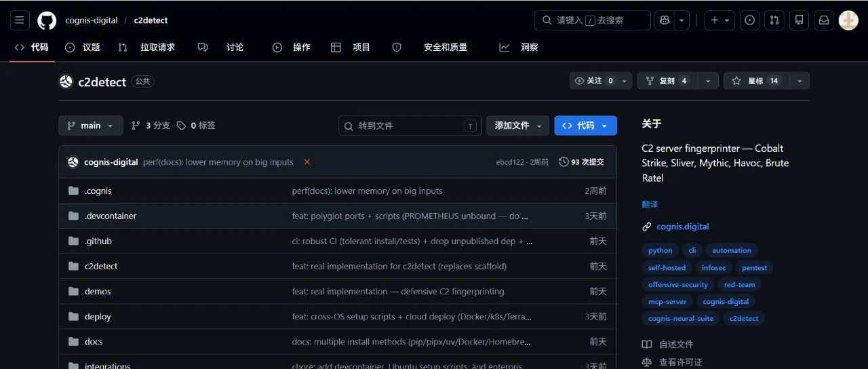The image size is (868, 369).
Task: Open commit 'feat: real implementation for c2detect'
Action: [x=399, y=267]
